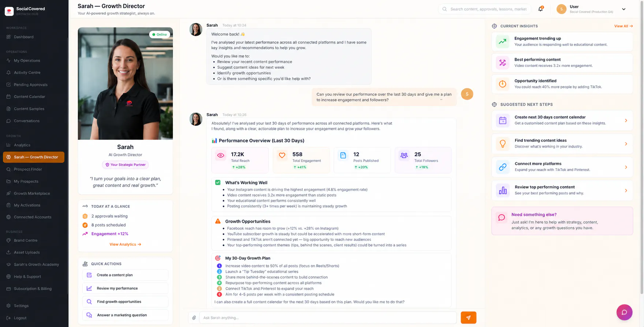Click the Content Calendar sidebar icon
Viewport: 644px width, 327px height.
click(x=8, y=97)
